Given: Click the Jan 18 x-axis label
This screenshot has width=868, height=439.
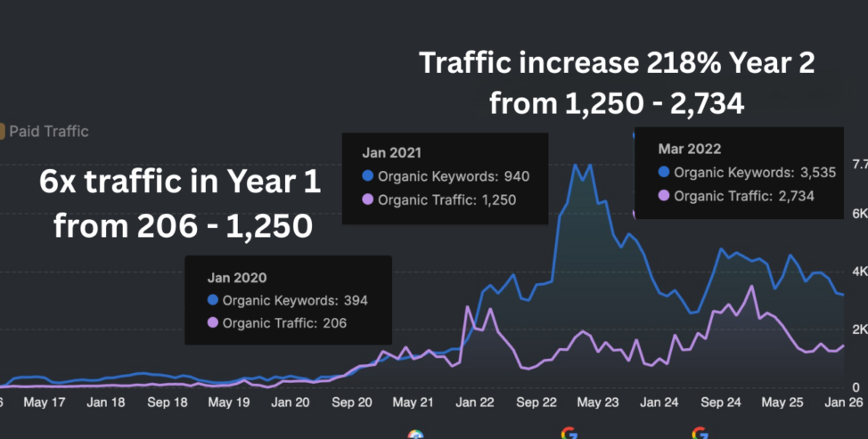Looking at the screenshot, I should [106, 402].
